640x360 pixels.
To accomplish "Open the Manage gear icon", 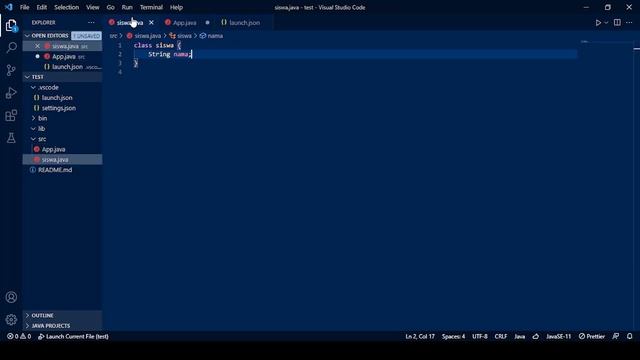I will (x=11, y=320).
